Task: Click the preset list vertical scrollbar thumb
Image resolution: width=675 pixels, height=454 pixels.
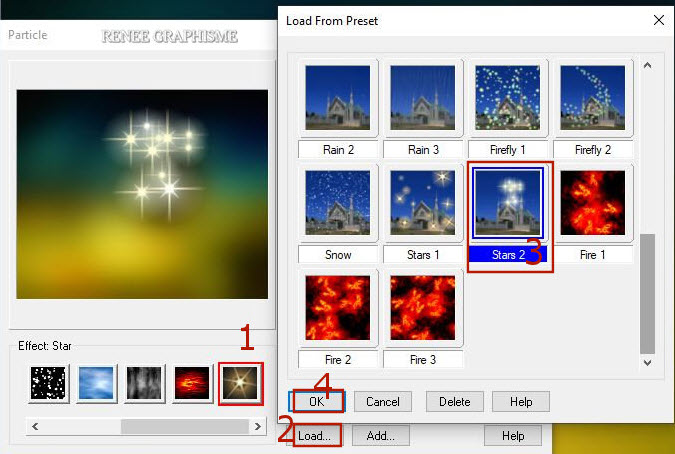Action: tap(647, 294)
